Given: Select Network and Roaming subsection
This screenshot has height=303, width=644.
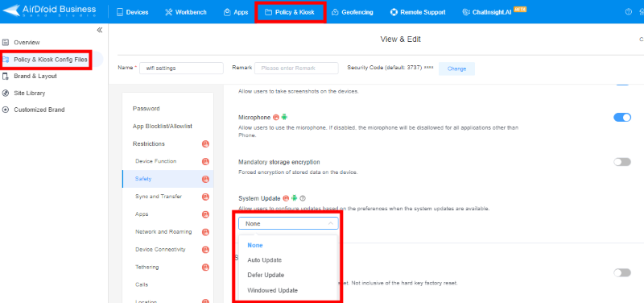Looking at the screenshot, I should point(163,232).
